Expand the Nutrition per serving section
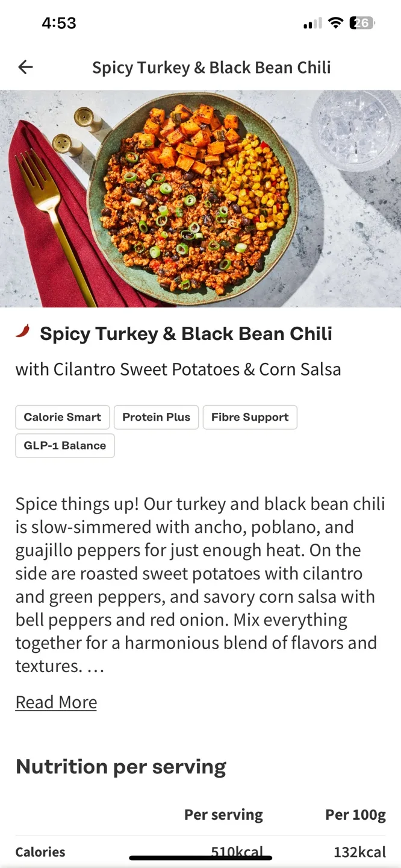This screenshot has width=401, height=868. point(120,766)
